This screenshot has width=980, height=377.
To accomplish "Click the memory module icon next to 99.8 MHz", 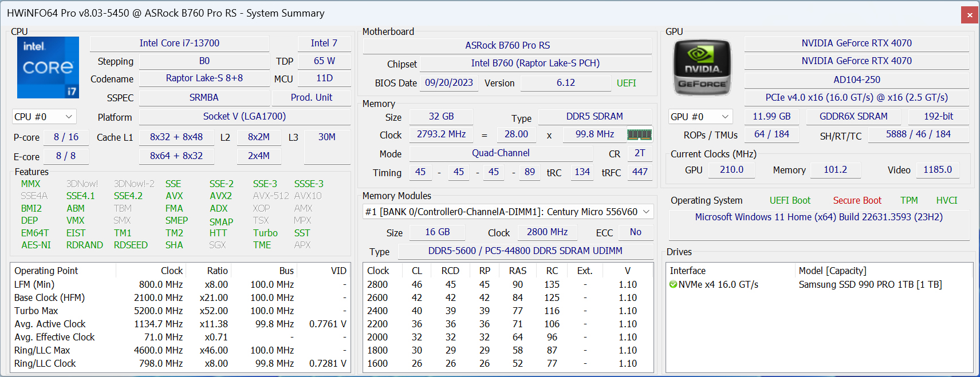I will (639, 134).
